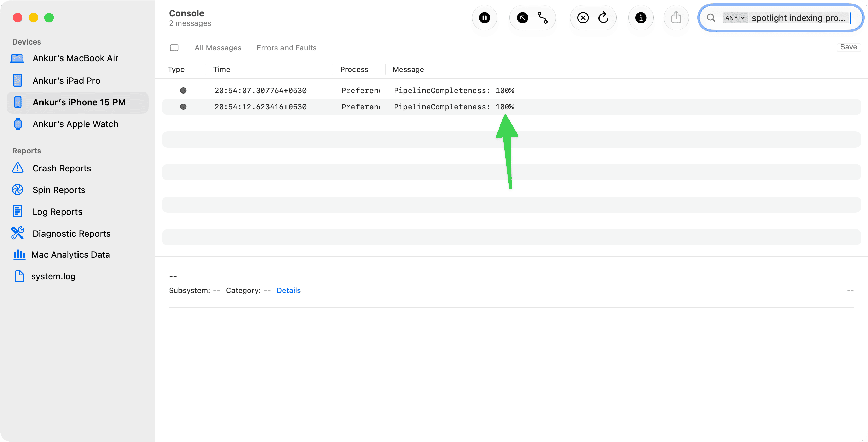Open the Info inspector button

[641, 18]
